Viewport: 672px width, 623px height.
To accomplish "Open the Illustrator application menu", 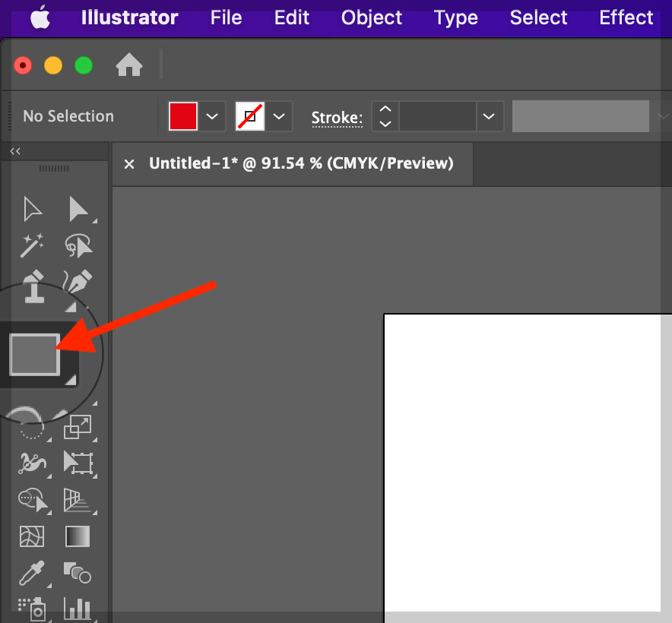I will (129, 18).
